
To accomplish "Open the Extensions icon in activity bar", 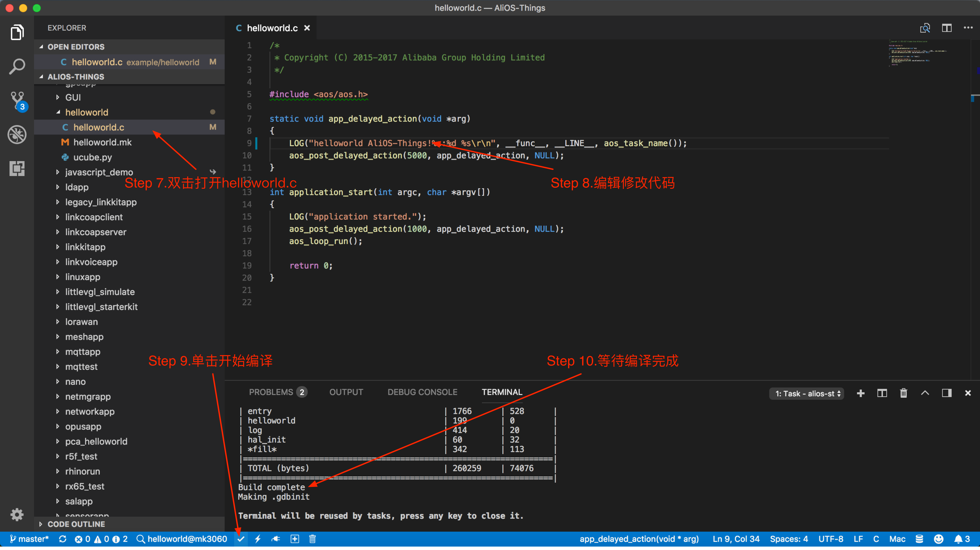I will (17, 168).
